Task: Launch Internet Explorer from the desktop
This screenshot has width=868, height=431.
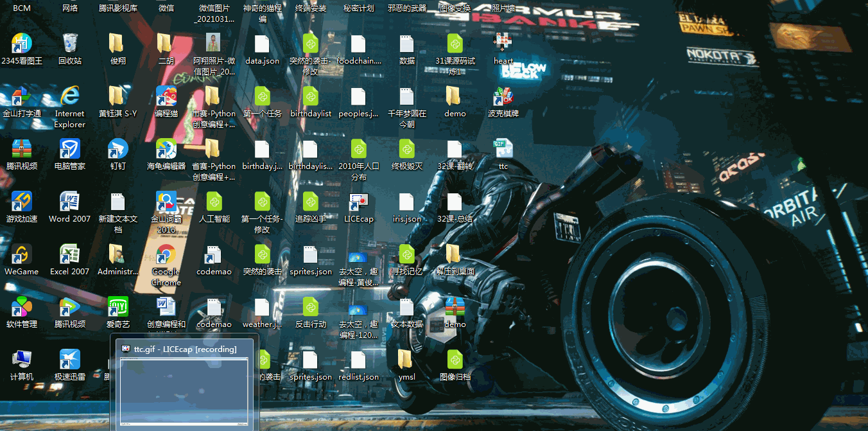Action: coord(70,96)
